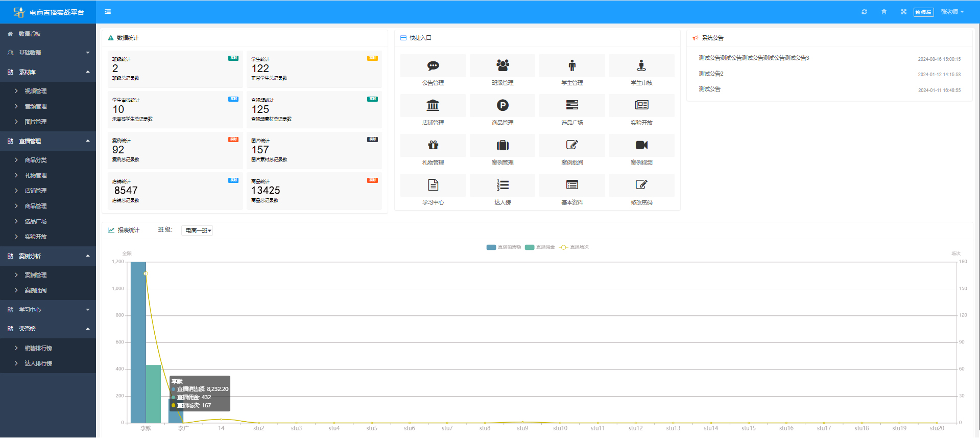Click the trash icon in the header

(x=884, y=12)
